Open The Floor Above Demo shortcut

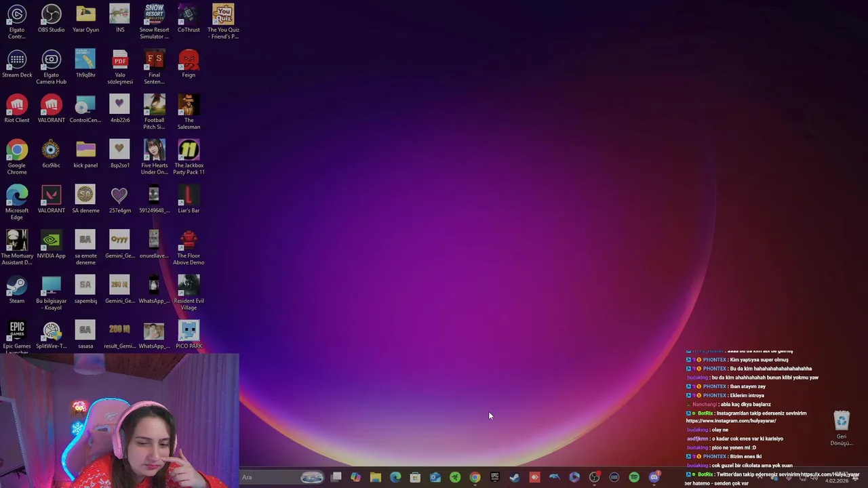coord(189,248)
